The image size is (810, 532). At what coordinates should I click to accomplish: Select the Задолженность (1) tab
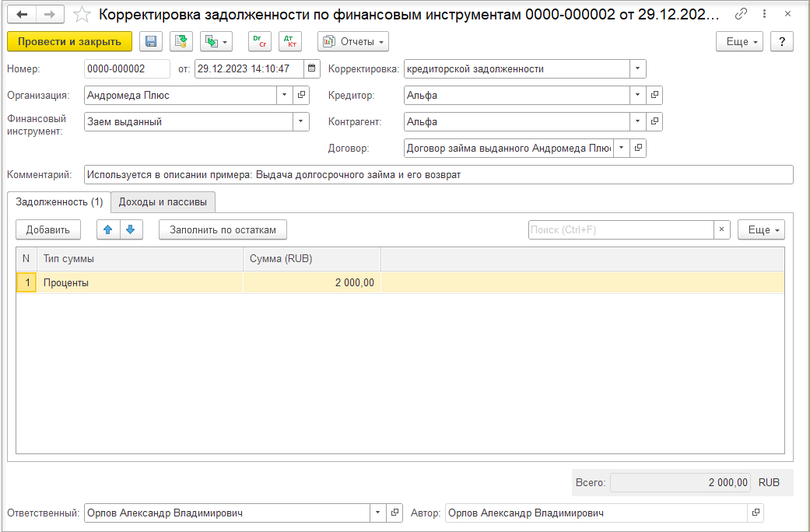point(59,202)
